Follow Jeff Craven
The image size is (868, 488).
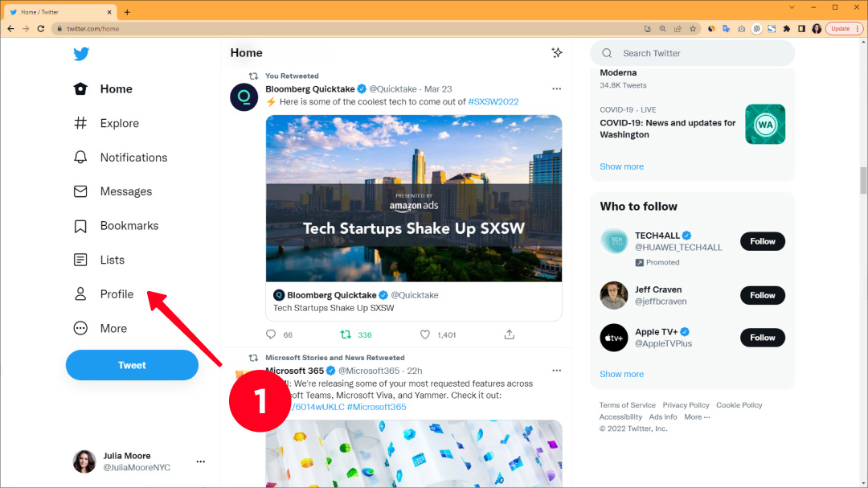[762, 295]
